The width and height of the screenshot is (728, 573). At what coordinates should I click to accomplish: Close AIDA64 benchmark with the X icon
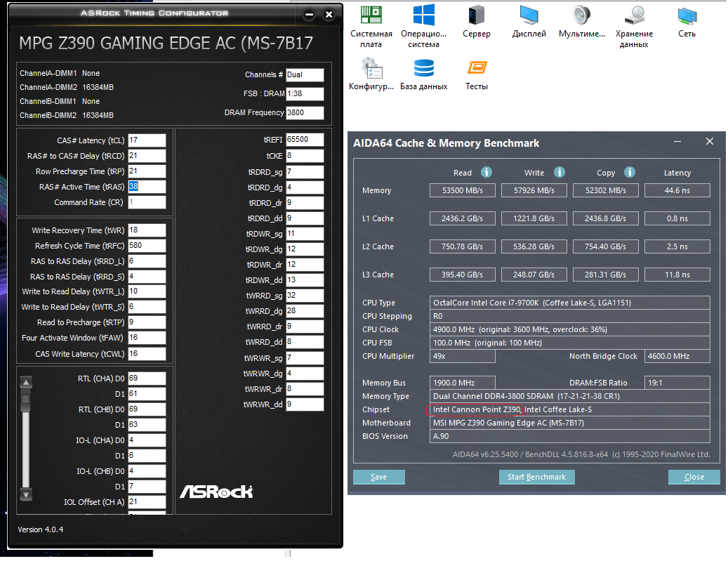(x=710, y=141)
